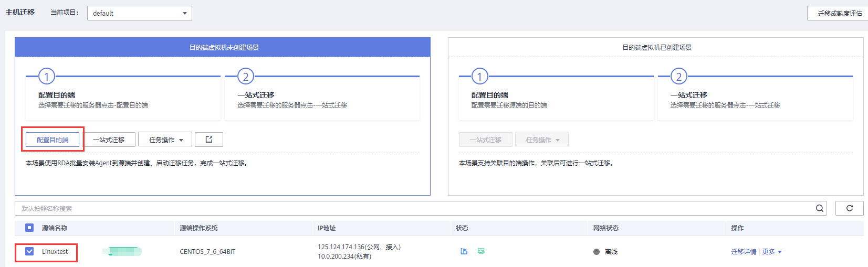868x267 pixels.
Task: Expand the 任务操作 dropdown in left panel
Action: pos(165,140)
